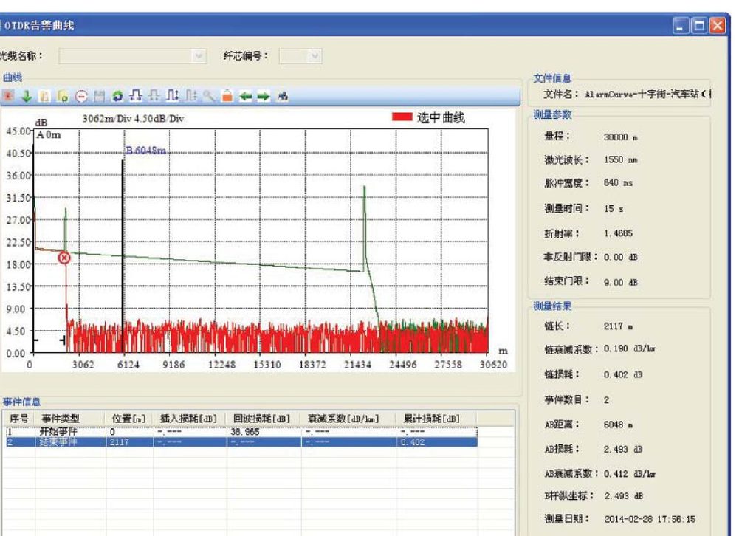The width and height of the screenshot is (756, 536).
Task: Click the blue vertical zoom pulse icon
Action: (x=172, y=95)
